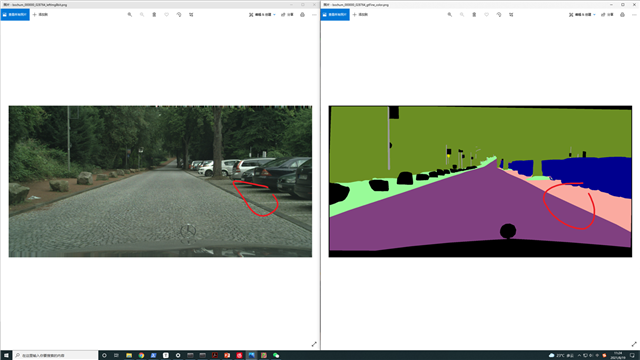Open Edit & Create dropdown in right window
Screen dimensions: 640x360
click(x=582, y=15)
